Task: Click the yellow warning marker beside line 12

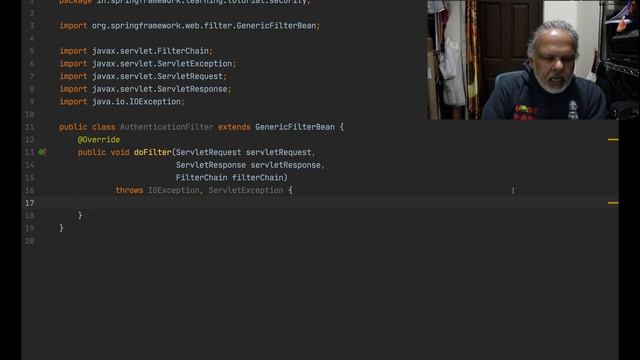Action: [613, 140]
